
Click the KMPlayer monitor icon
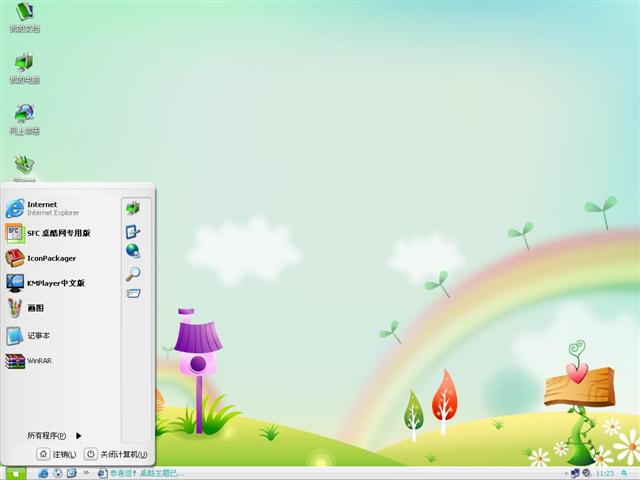pos(15,283)
